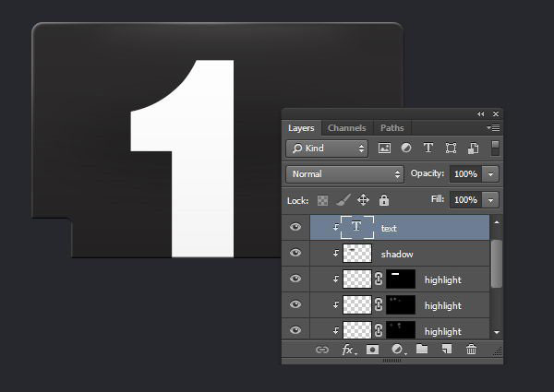Select the text layer name
The width and height of the screenshot is (554, 392).
pos(389,229)
